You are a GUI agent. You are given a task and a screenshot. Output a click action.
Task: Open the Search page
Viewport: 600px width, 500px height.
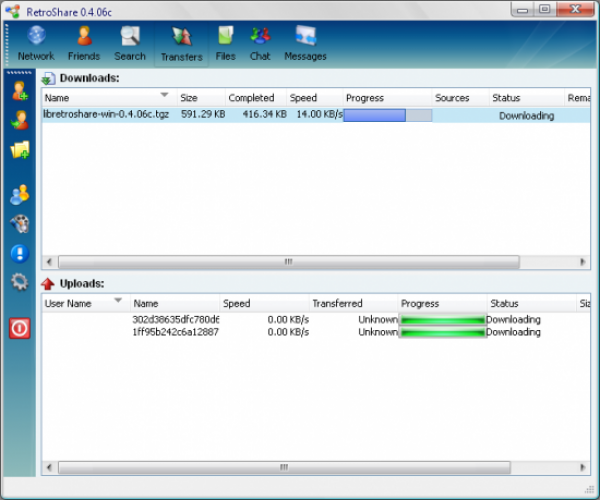tap(130, 44)
